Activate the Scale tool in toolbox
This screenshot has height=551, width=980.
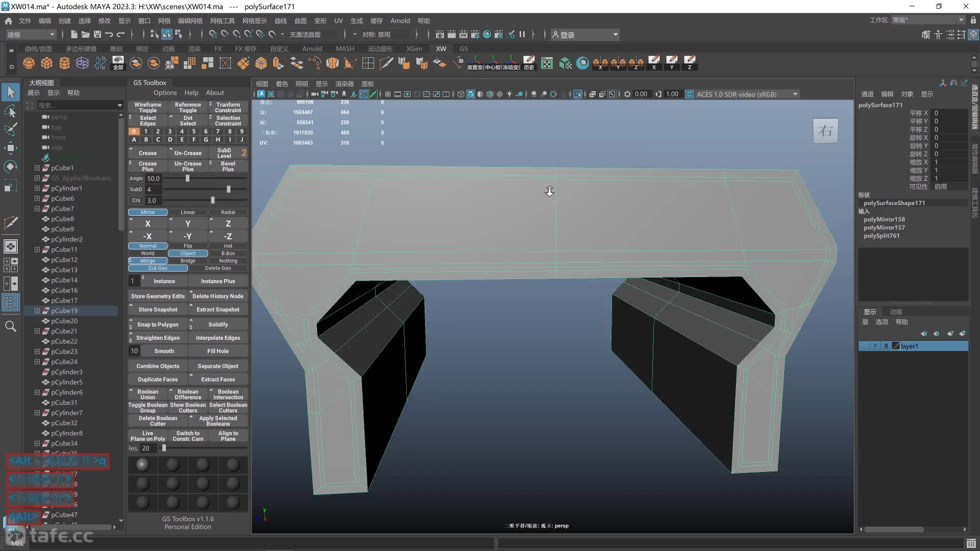(x=11, y=185)
